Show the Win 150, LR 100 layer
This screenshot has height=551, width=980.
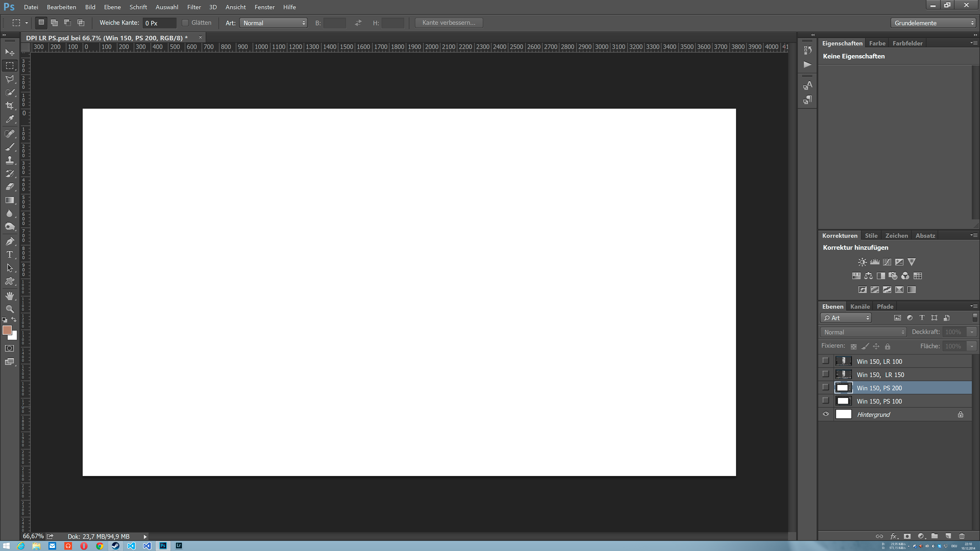point(826,361)
